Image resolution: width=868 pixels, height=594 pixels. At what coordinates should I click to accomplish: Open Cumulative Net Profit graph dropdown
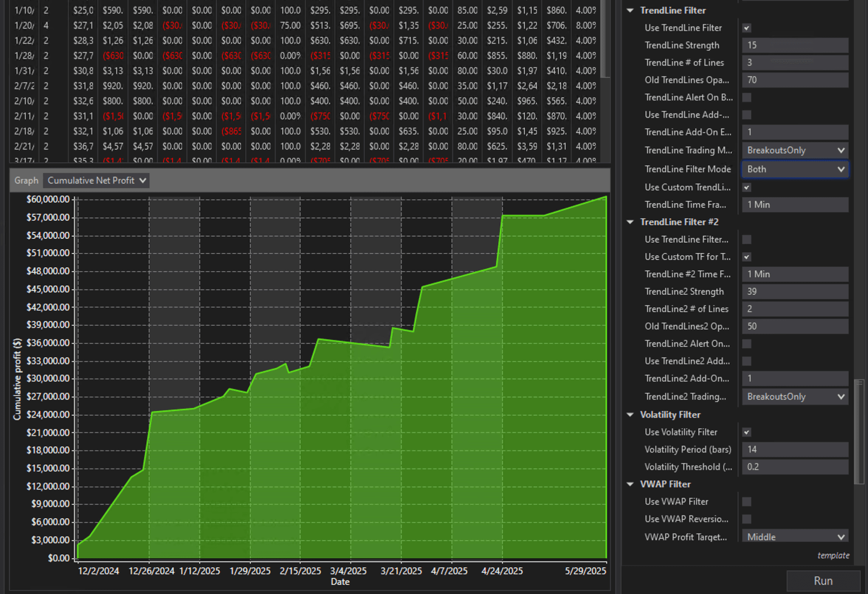pos(96,180)
